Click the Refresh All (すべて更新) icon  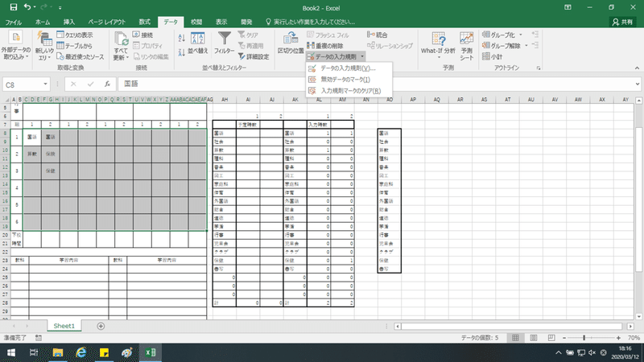(122, 39)
